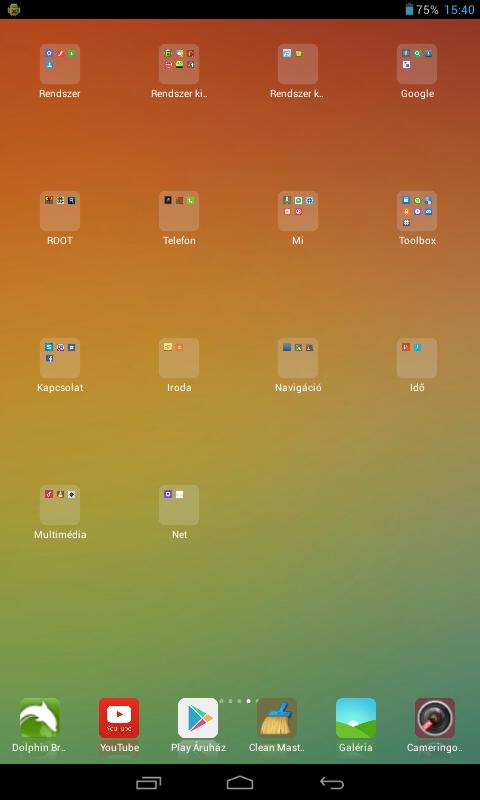This screenshot has width=480, height=800.
Task: Open the Galéria gallery app
Action: [356, 718]
